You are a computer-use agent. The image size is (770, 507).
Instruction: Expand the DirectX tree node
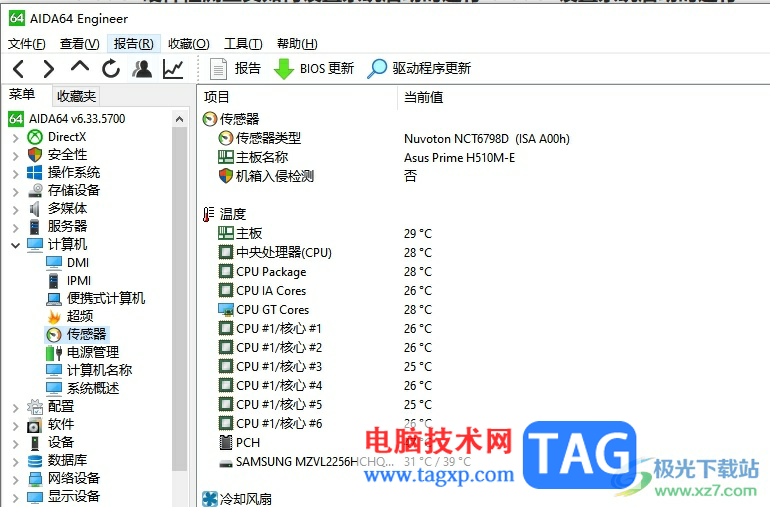click(15, 138)
